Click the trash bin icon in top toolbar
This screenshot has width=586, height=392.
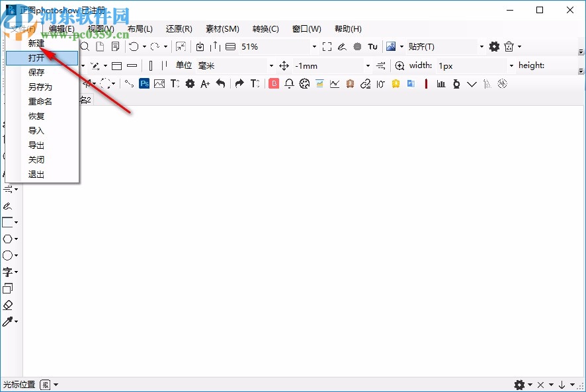pos(509,47)
